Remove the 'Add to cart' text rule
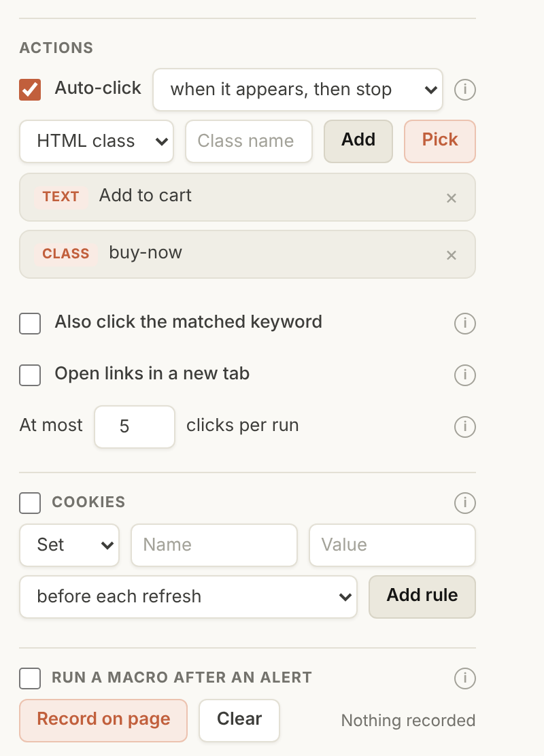 (452, 198)
